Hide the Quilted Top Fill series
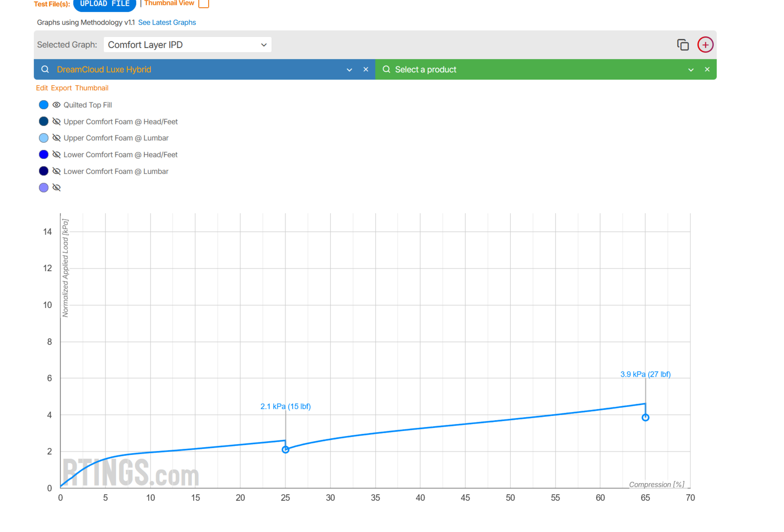The height and width of the screenshot is (532, 784). [56, 105]
